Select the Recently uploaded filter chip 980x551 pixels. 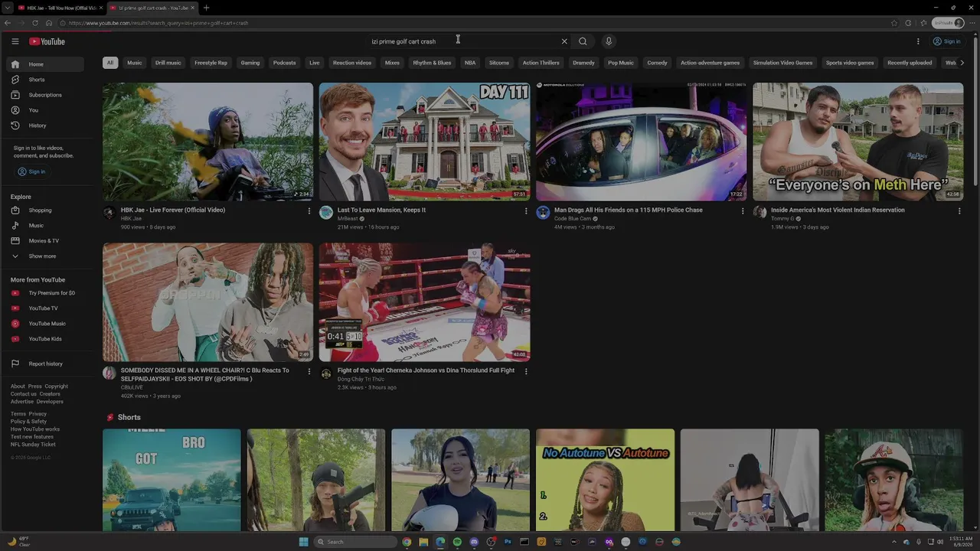910,63
